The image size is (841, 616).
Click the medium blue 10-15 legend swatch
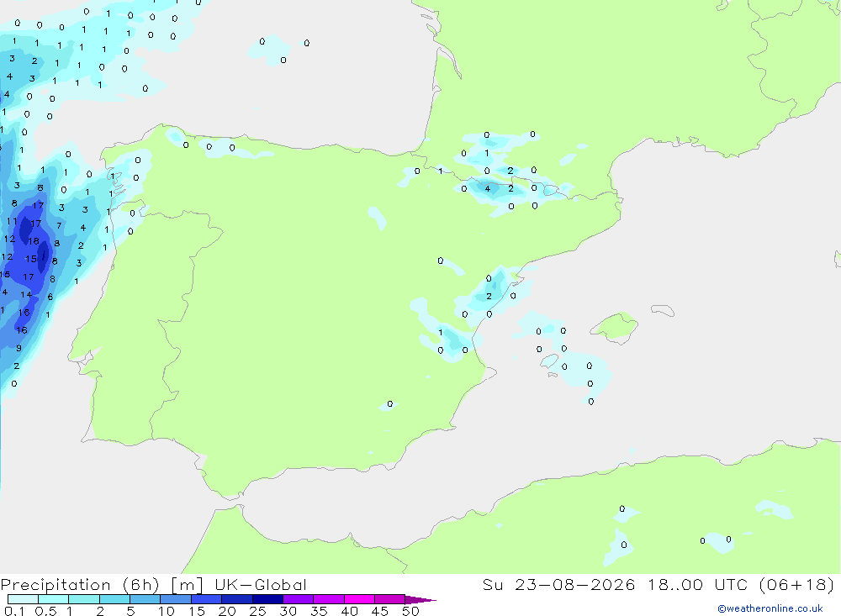[176, 599]
